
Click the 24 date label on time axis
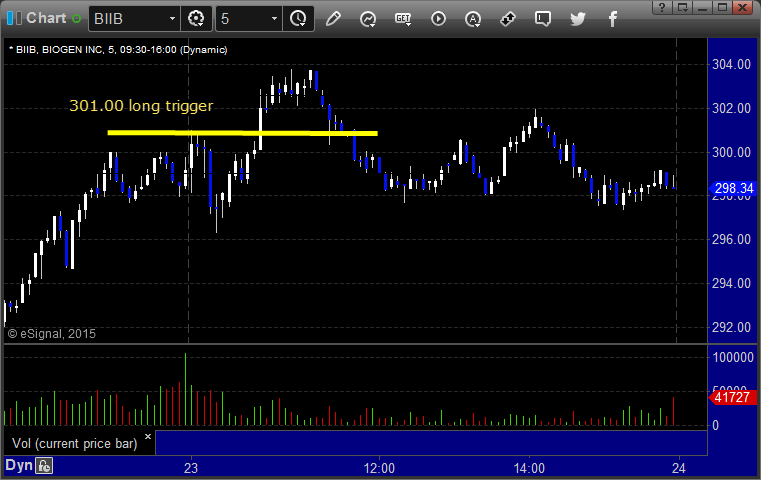(678, 468)
